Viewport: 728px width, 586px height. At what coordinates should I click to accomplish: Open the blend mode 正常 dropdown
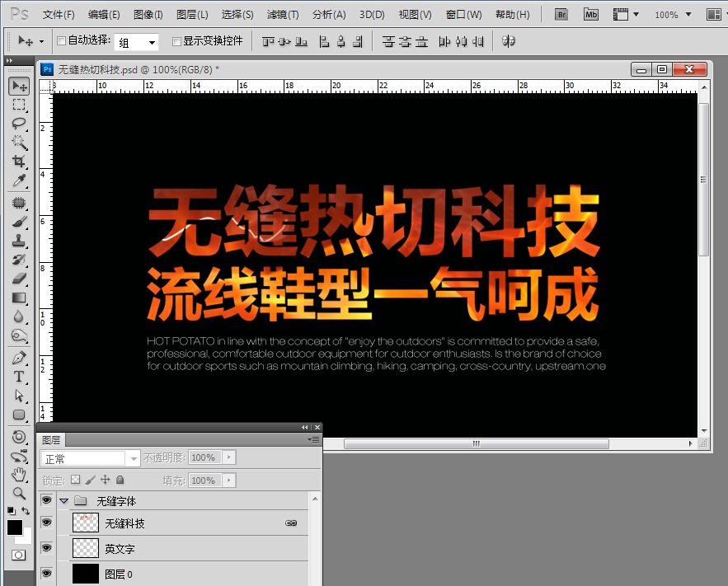(90, 458)
